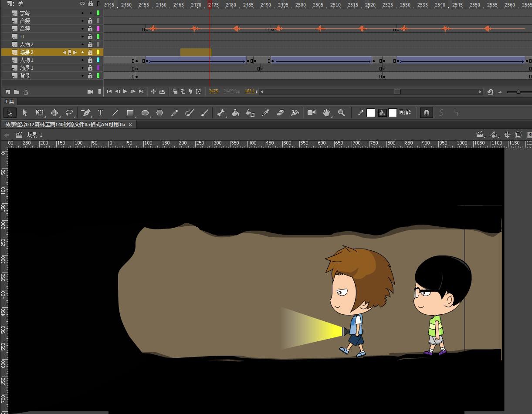Toggle visibility dot of 背景 layer
Viewport: 532px width, 414px height.
coord(82,76)
